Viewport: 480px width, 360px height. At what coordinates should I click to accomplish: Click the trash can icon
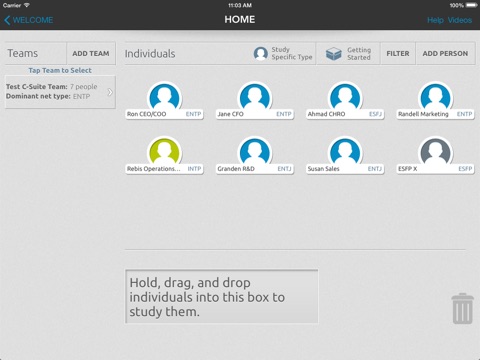click(463, 308)
